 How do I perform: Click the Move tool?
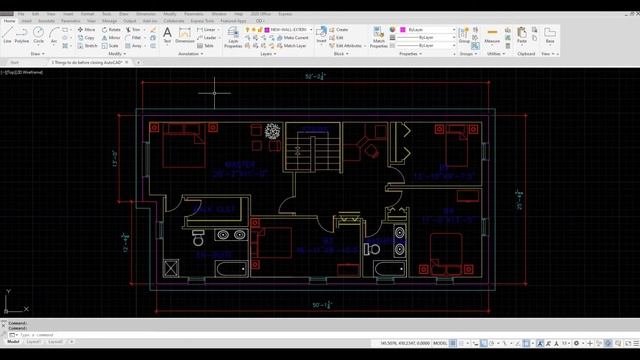[x=86, y=30]
